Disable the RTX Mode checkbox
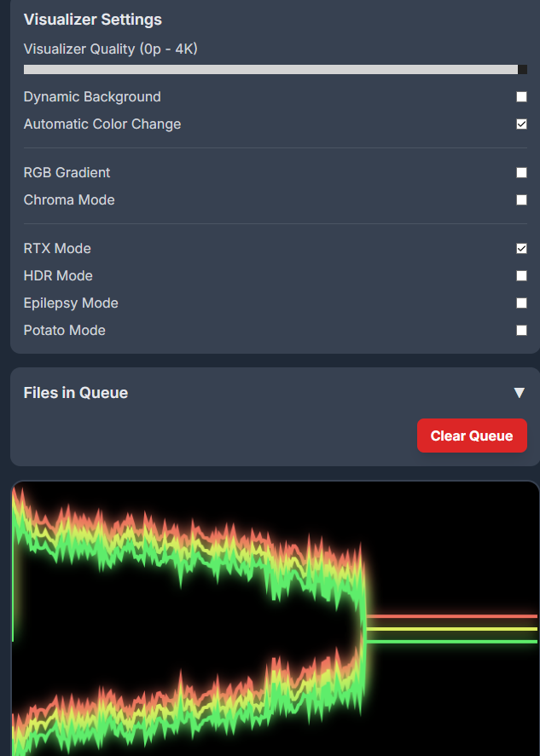 [x=521, y=249]
